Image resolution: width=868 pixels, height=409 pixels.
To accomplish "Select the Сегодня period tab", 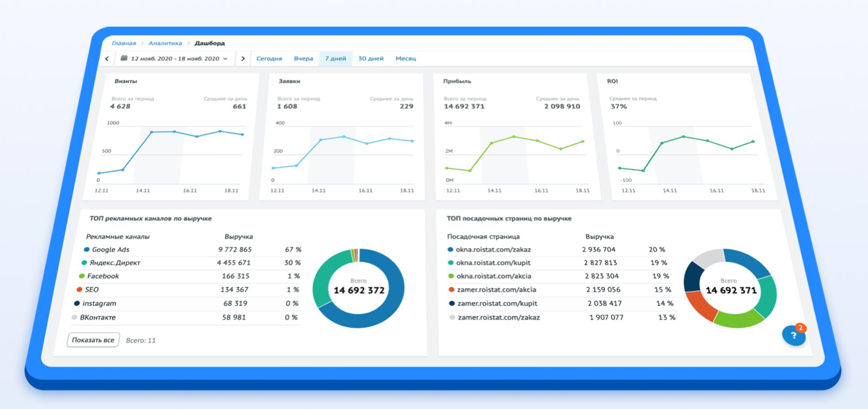I will (269, 58).
